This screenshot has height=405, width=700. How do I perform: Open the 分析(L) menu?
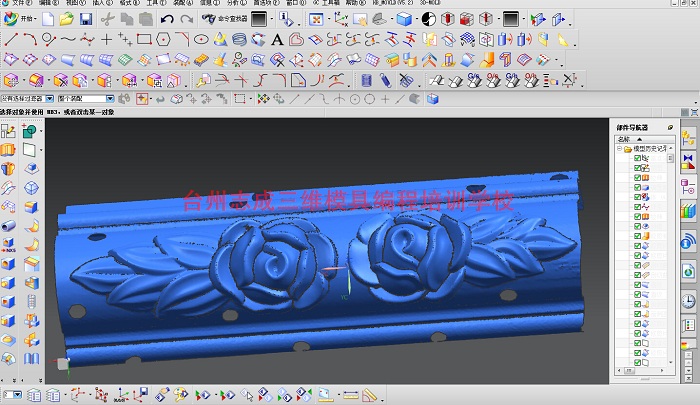coord(236,2)
